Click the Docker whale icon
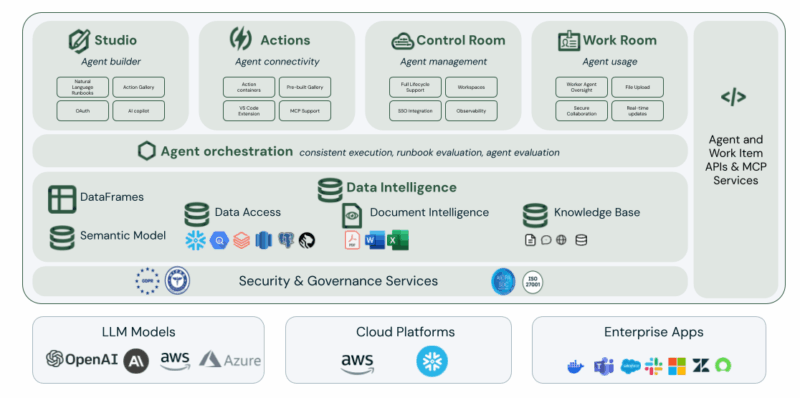This screenshot has height=398, width=800. pos(576,366)
